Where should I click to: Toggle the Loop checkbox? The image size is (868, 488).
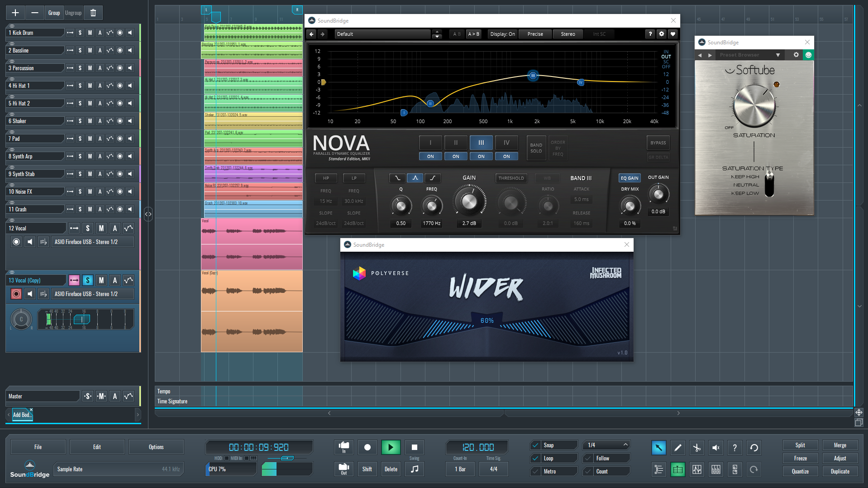click(x=535, y=458)
